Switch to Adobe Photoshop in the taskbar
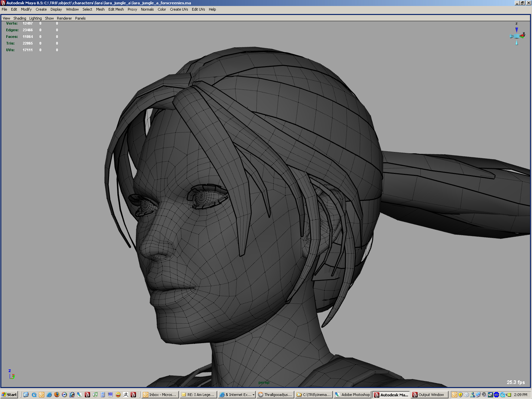 click(352, 395)
